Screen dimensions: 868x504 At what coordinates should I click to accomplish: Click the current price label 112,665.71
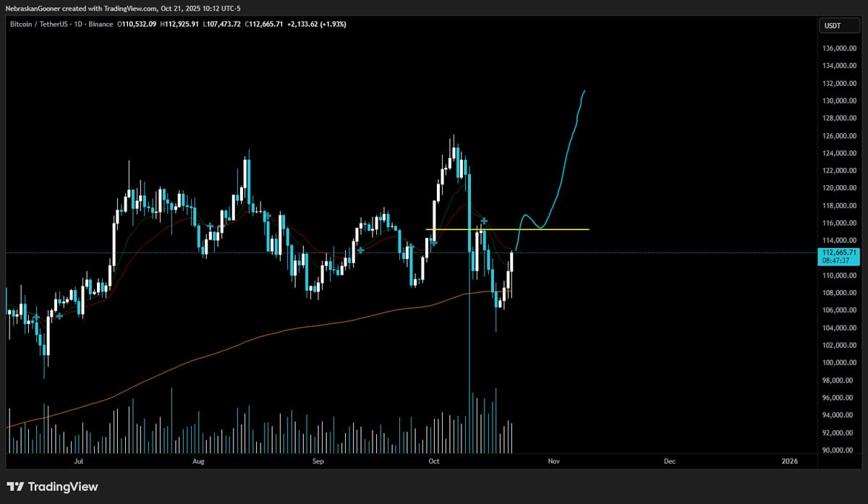(839, 252)
